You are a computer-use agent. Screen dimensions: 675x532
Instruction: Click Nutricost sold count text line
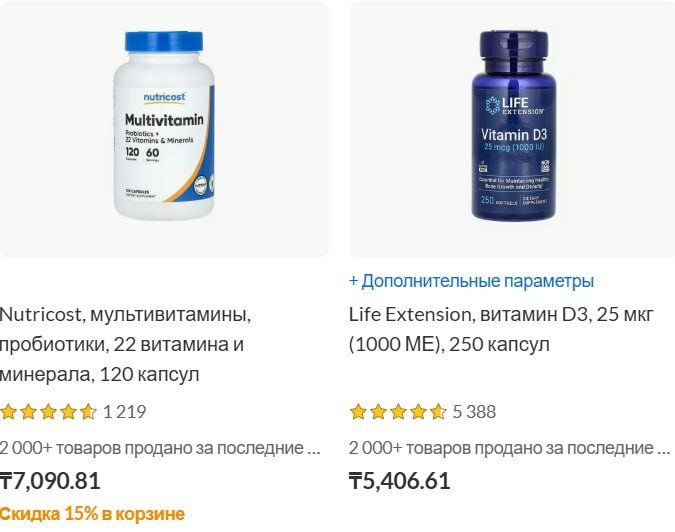[x=160, y=448]
